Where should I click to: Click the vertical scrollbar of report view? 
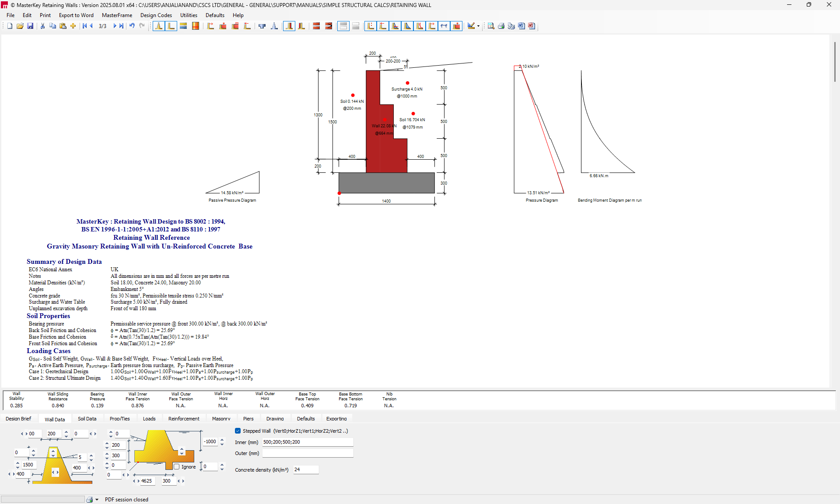pos(835,61)
